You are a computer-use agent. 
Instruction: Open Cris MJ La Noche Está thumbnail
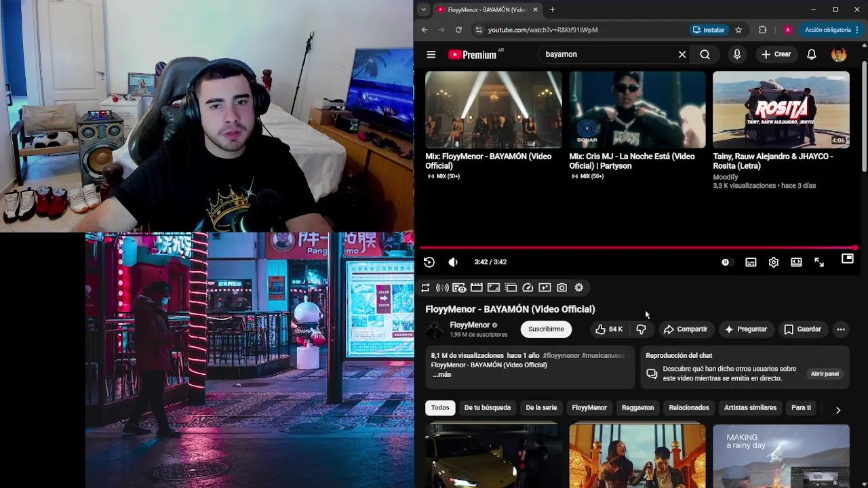click(637, 110)
